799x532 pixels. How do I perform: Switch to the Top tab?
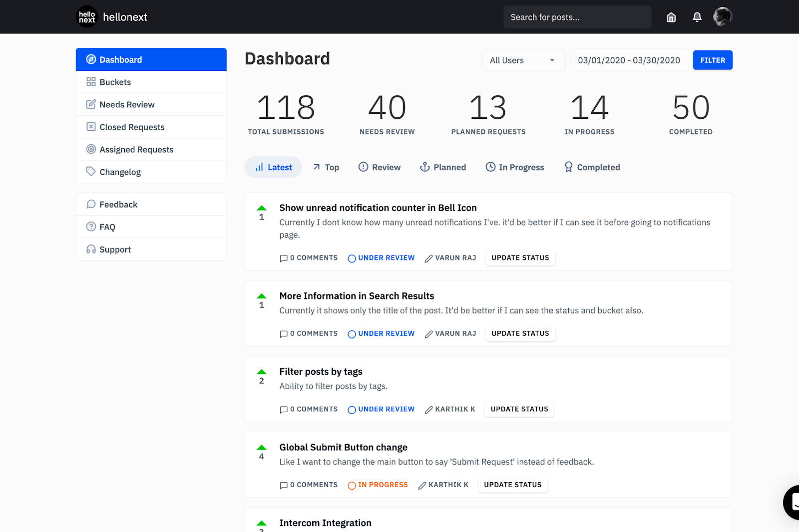(x=326, y=167)
